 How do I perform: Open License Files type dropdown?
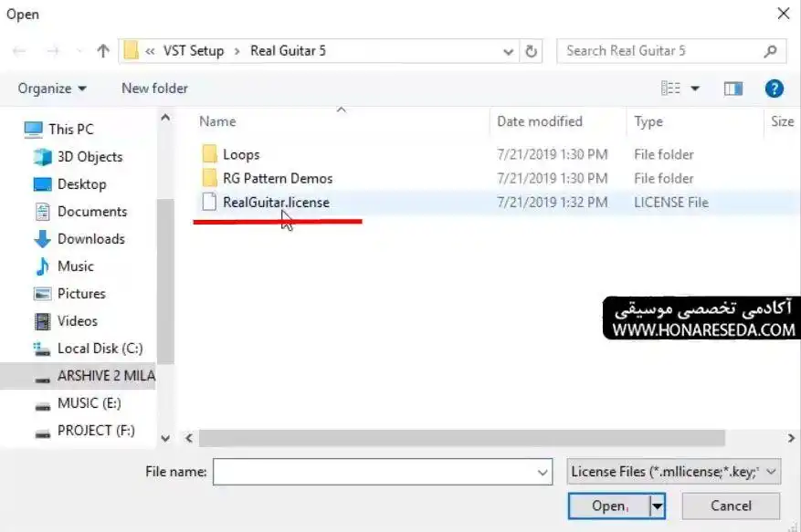click(674, 471)
